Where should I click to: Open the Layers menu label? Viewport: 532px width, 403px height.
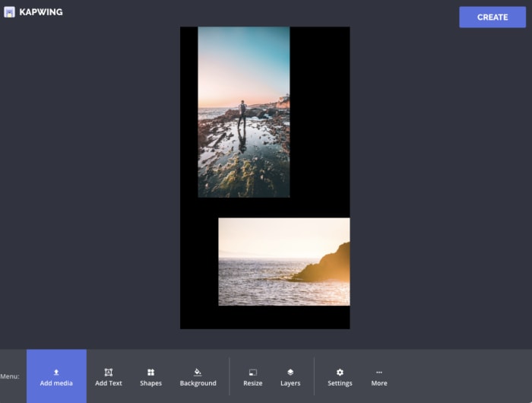(x=290, y=383)
